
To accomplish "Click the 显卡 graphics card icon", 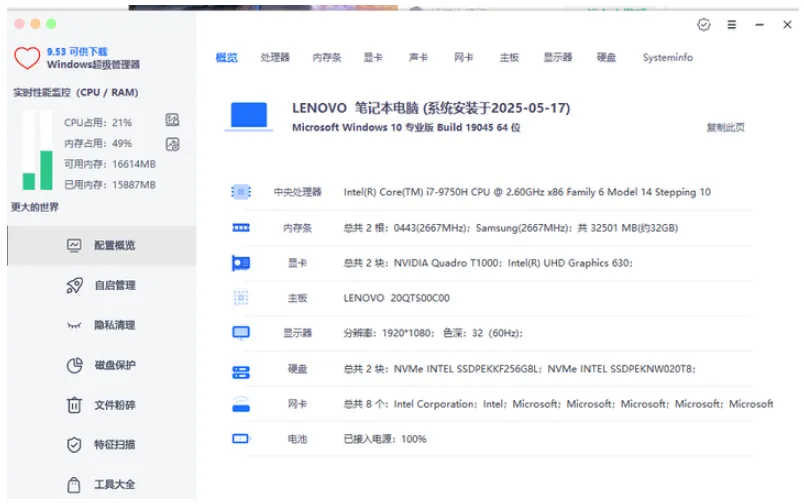I will pos(241,263).
